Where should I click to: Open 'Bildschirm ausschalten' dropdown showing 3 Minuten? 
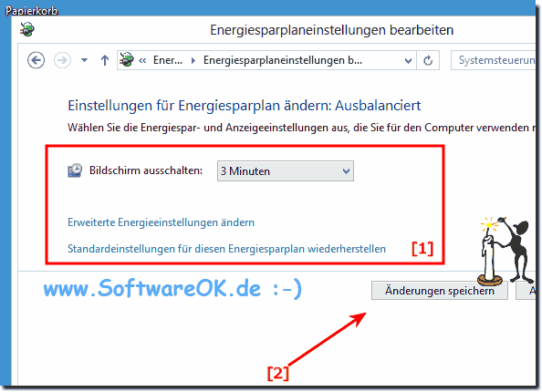(286, 171)
